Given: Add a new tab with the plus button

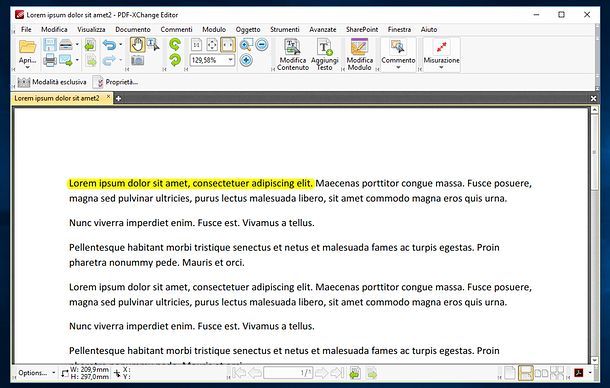Looking at the screenshot, I should 118,99.
